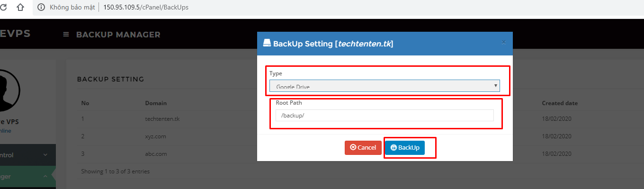The width and height of the screenshot is (644, 189).
Task: Click the Type dropdown arrow
Action: [x=496, y=86]
